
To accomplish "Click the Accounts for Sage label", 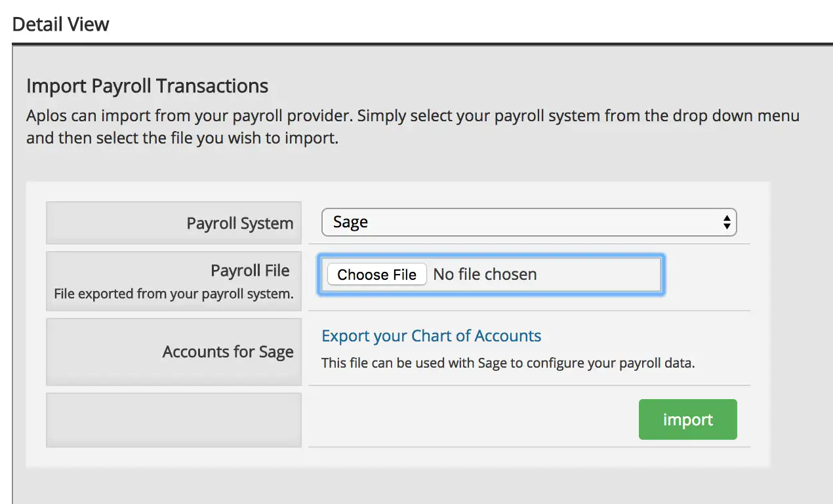I will tap(228, 352).
